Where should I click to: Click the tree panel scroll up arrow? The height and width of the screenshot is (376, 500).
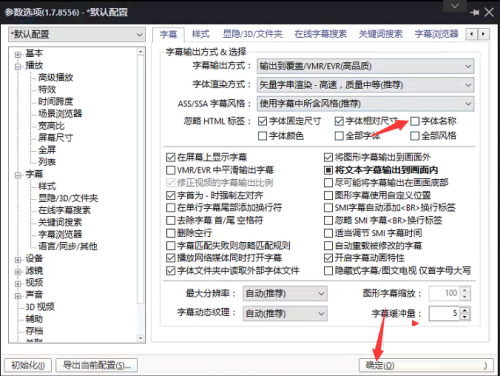[141, 52]
